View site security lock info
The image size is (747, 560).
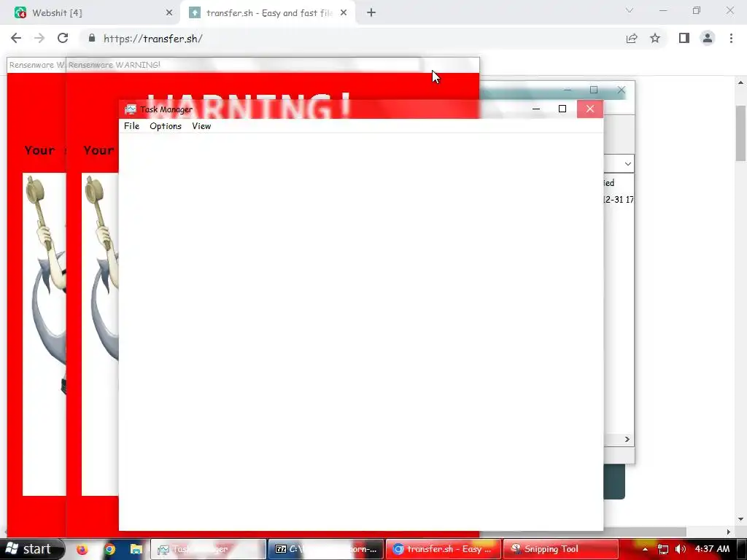click(x=92, y=38)
